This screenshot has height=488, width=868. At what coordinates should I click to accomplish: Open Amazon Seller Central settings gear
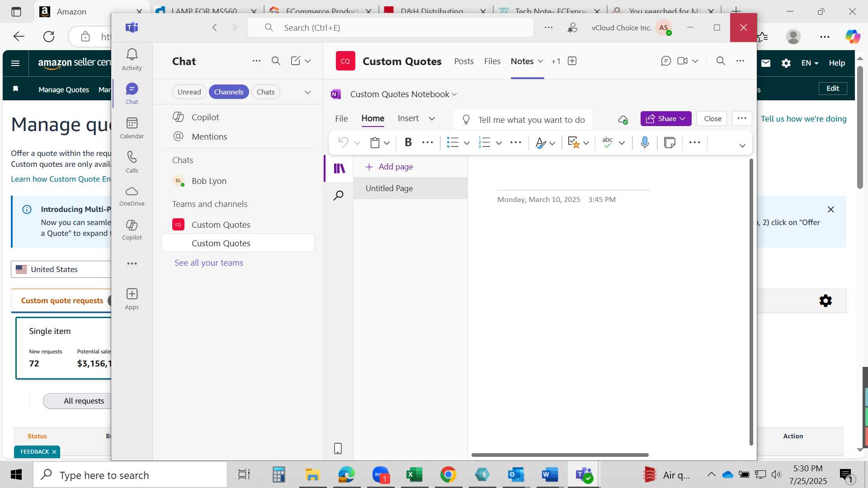click(786, 63)
